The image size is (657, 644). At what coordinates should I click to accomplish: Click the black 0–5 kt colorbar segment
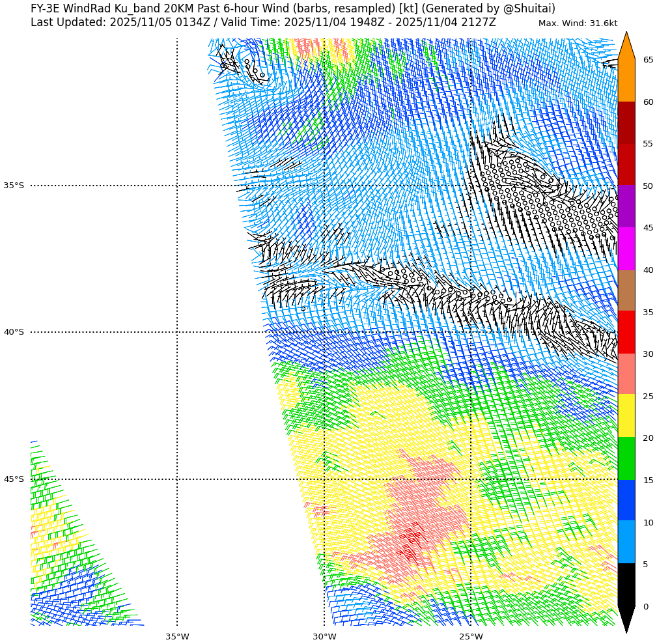[x=626, y=585]
